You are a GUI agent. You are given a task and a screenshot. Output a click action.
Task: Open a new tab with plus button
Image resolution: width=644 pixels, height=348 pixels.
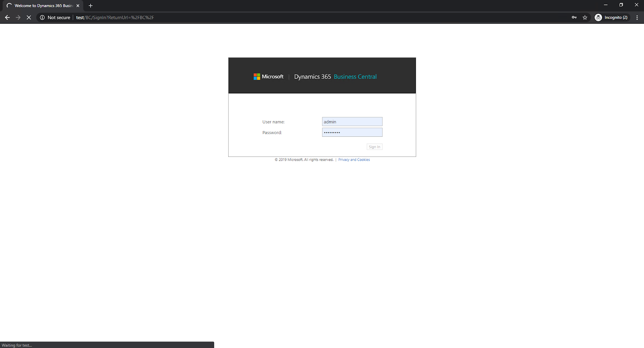click(91, 6)
